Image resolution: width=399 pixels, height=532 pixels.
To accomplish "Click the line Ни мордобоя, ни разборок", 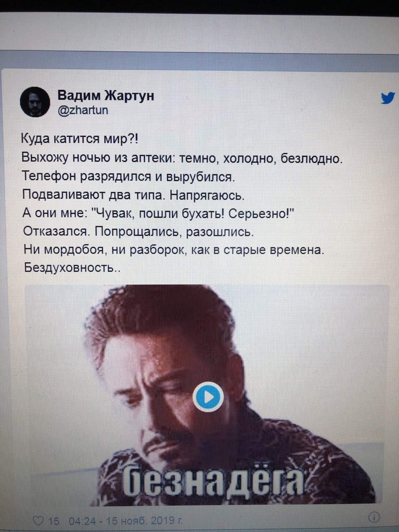I will (x=173, y=249).
